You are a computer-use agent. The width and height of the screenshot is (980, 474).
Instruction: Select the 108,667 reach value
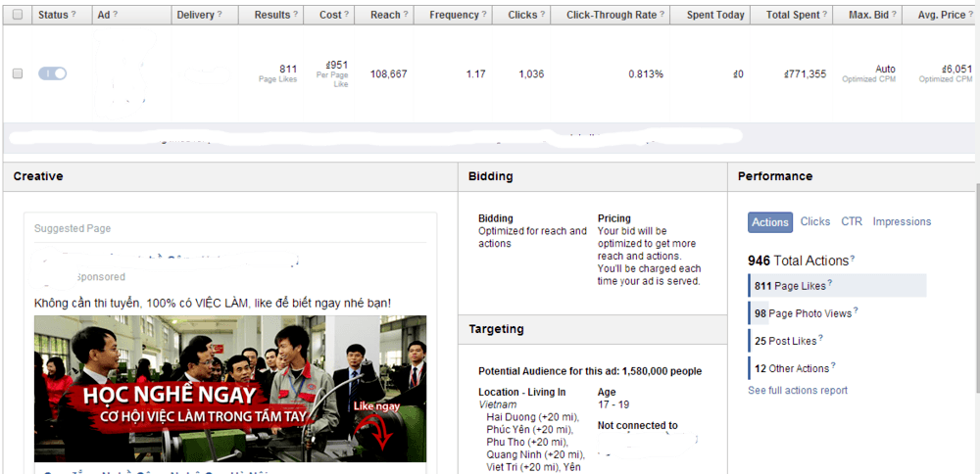(x=389, y=74)
